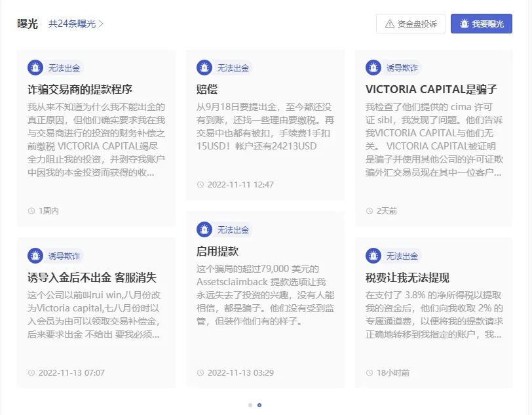This screenshot has width=532, height=415.
Task: Open the 资金盘投诉 complaint button
Action: (411, 24)
